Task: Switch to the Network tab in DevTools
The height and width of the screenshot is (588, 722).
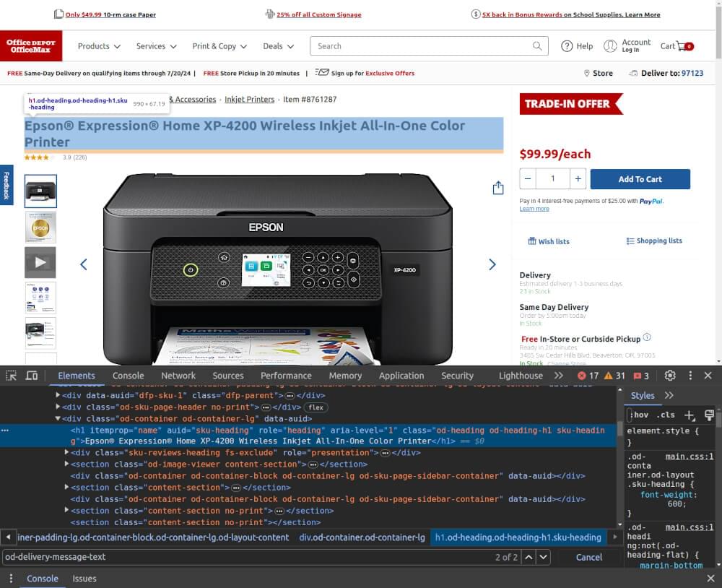Action: click(x=178, y=375)
